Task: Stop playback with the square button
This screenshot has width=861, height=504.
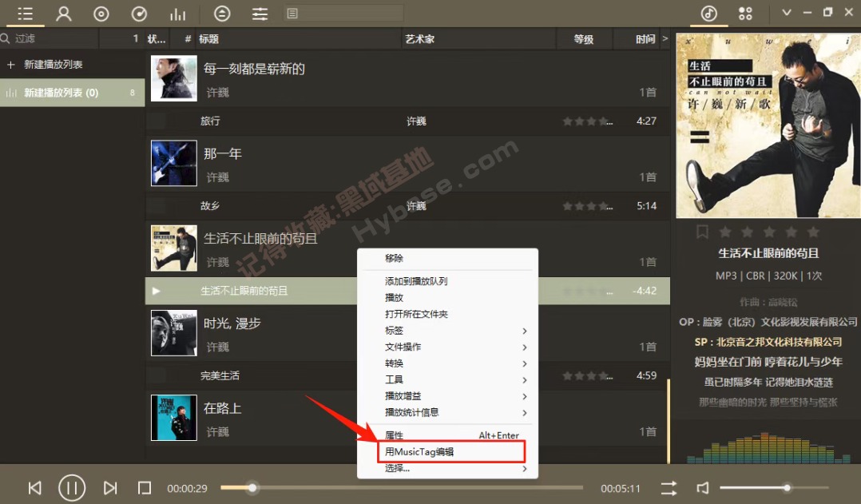Action: pos(145,487)
